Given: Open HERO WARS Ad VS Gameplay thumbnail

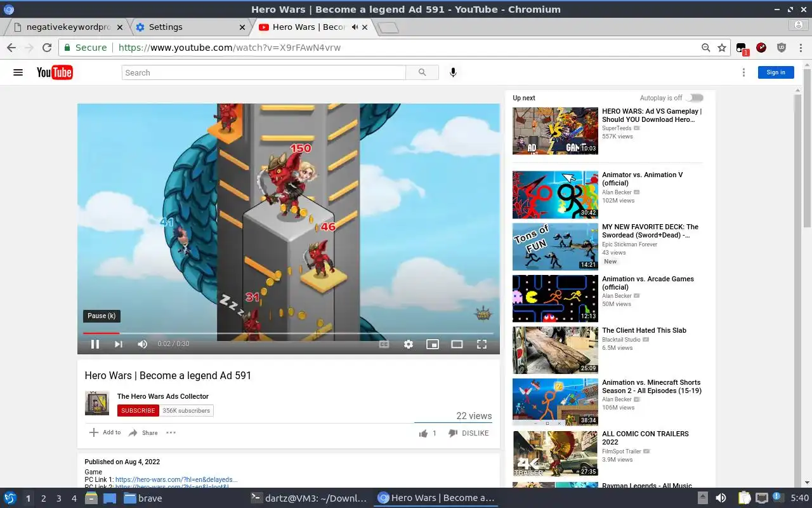Looking at the screenshot, I should pos(555,131).
